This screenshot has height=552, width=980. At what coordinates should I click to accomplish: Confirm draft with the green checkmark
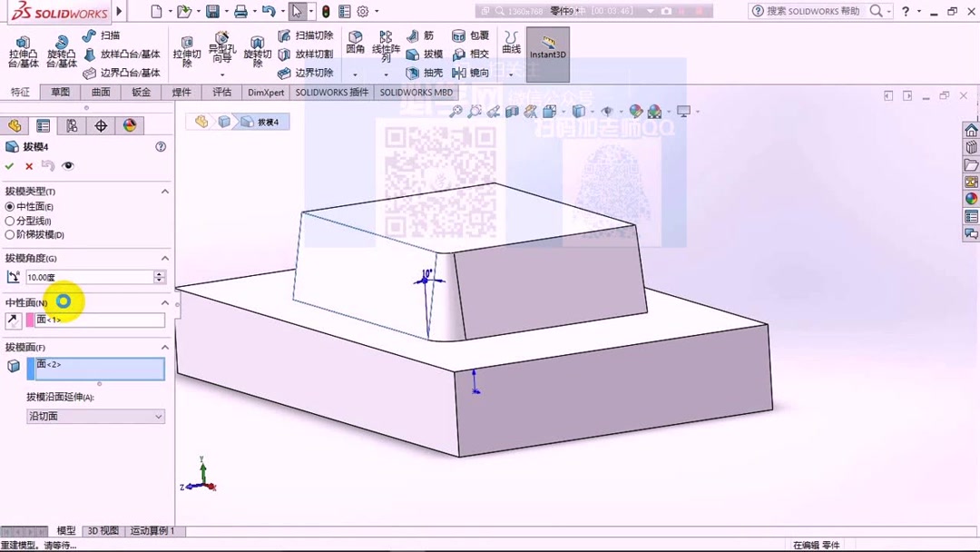tap(9, 165)
